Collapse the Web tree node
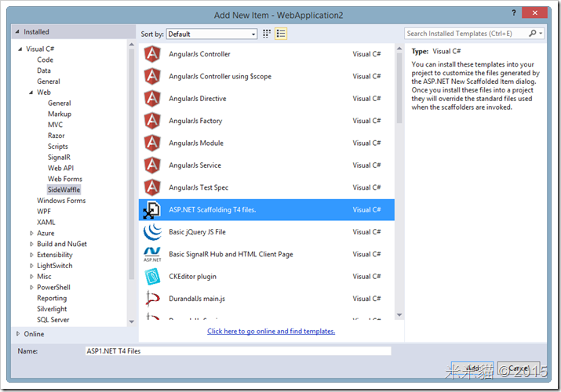Screen dimensions: 561x392 31,93
